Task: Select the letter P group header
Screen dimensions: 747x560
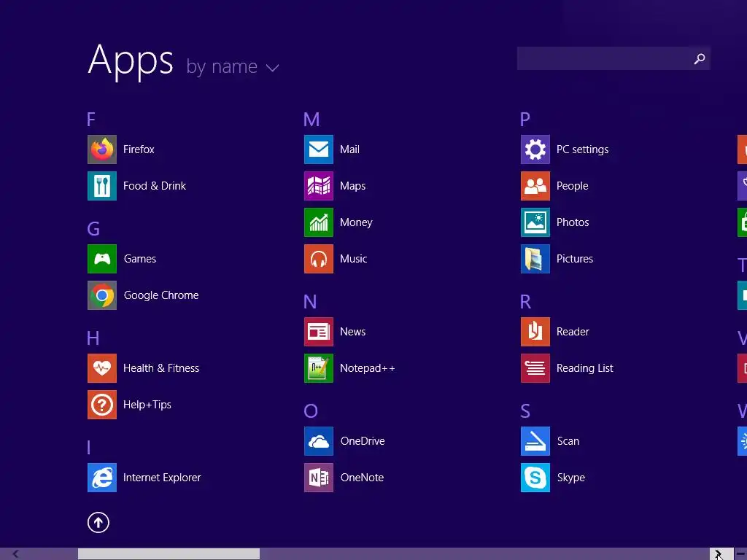Action: (x=525, y=120)
